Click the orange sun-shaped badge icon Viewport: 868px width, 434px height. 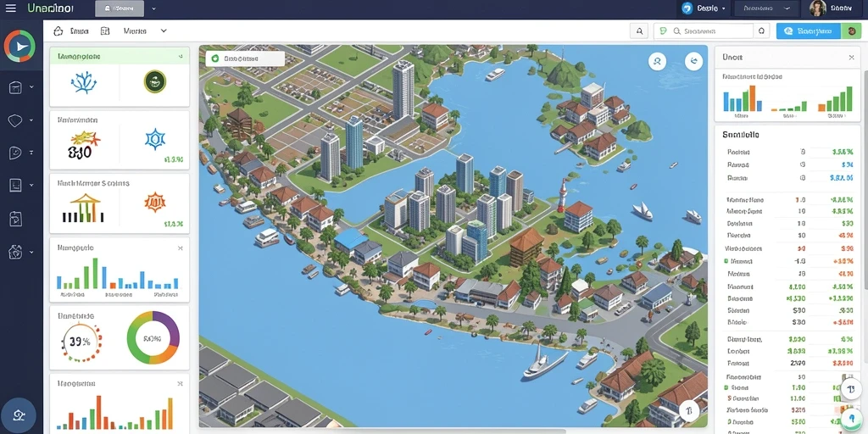(155, 202)
